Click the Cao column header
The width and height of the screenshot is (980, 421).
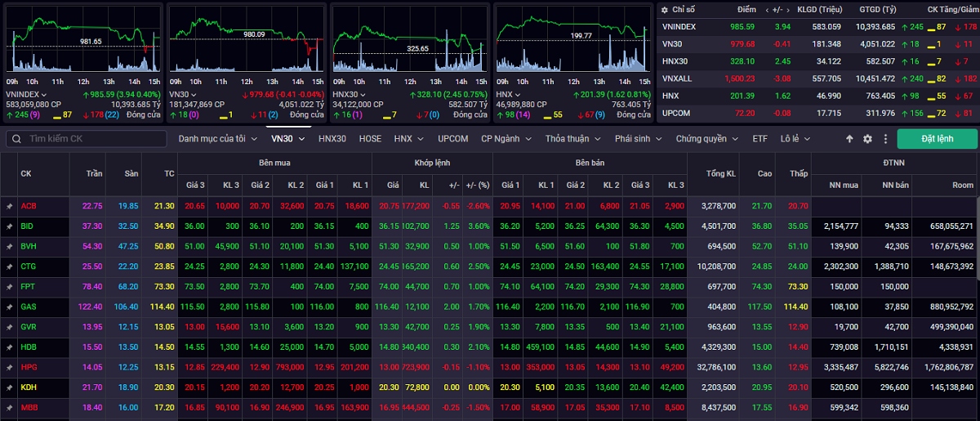pyautogui.click(x=764, y=174)
